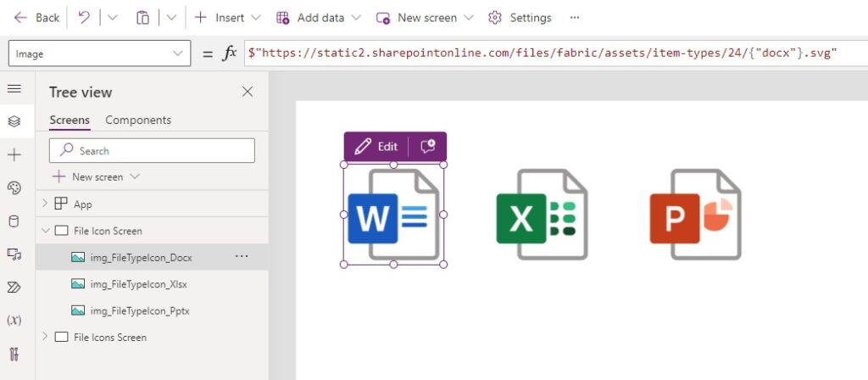Open more options for img_FileTypeIcon_Docx
The image size is (868, 380).
tap(242, 256)
